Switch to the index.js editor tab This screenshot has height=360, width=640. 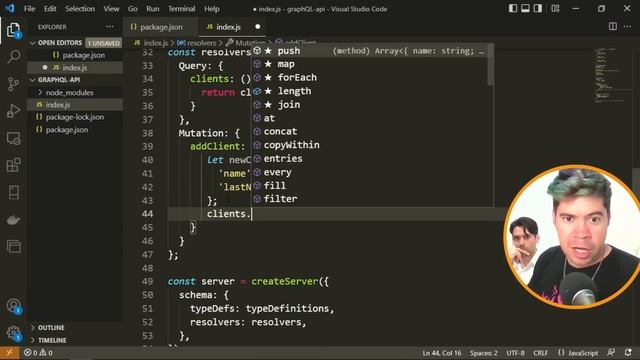[x=232, y=27]
